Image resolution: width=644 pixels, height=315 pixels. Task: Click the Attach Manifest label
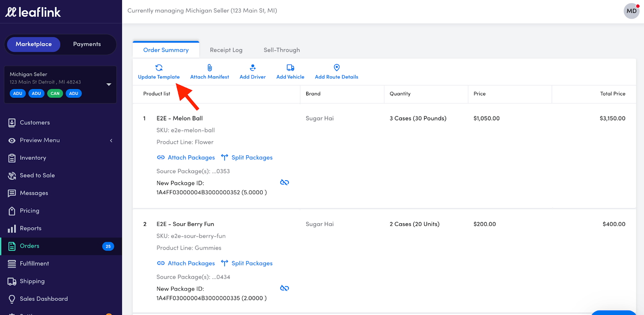pos(210,77)
